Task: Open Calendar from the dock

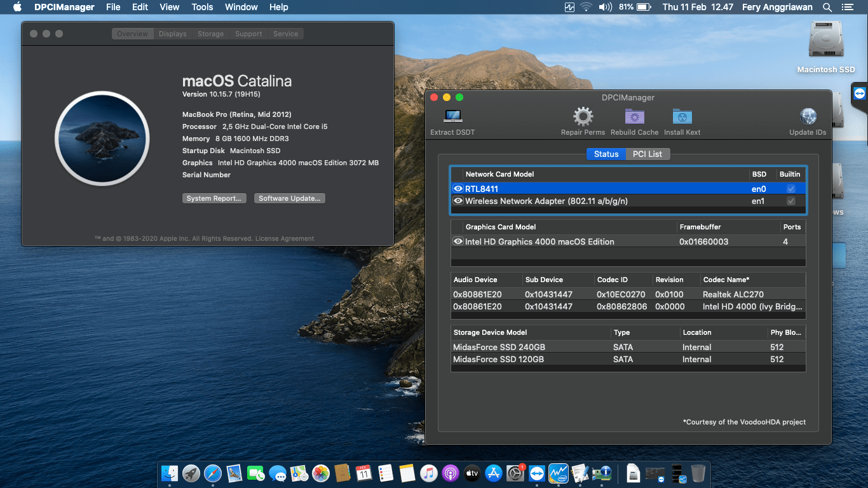Action: [363, 473]
